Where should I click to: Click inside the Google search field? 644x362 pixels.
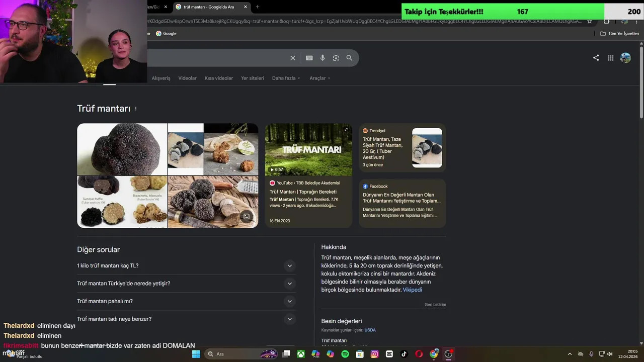click(x=216, y=58)
